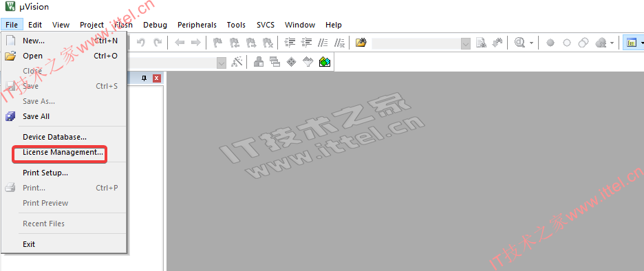Screen dimensions: 644x271
Task: Select the Exit menu entry
Action: 29,244
